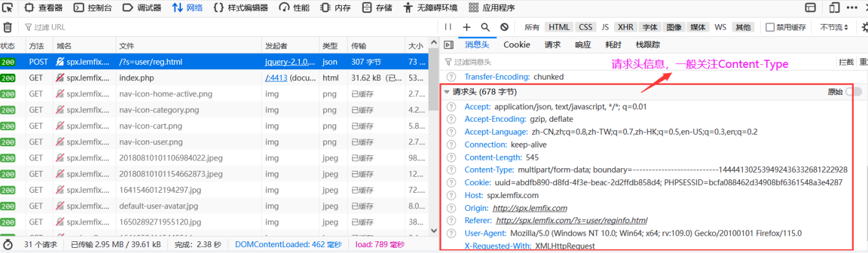Toggle the 媒体 media filter

(698, 27)
